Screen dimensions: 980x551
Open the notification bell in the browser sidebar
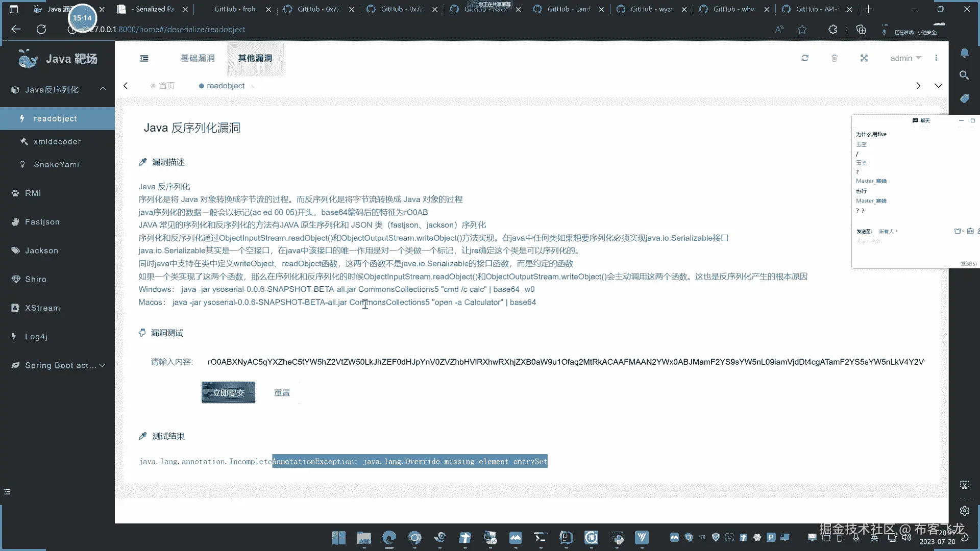pos(964,53)
